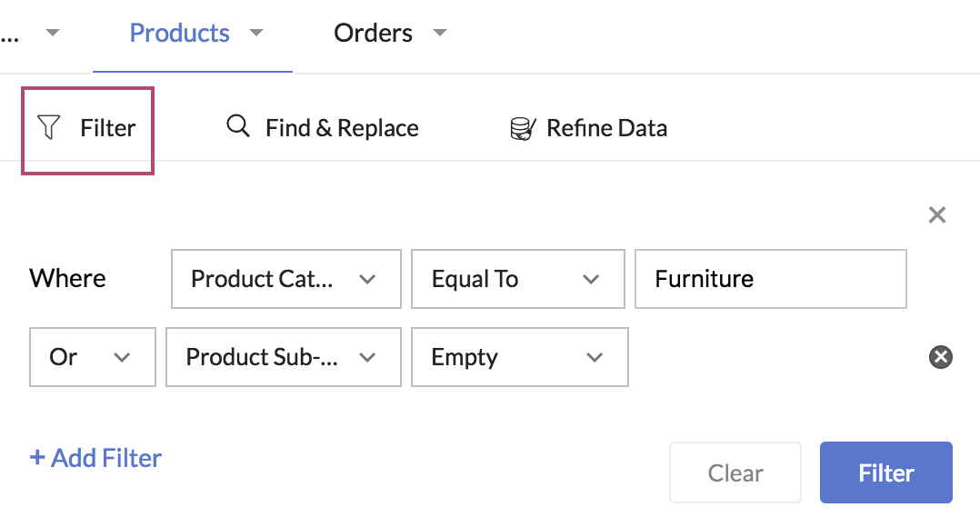
Task: Expand the Products tab arrow menu
Action: point(256,34)
